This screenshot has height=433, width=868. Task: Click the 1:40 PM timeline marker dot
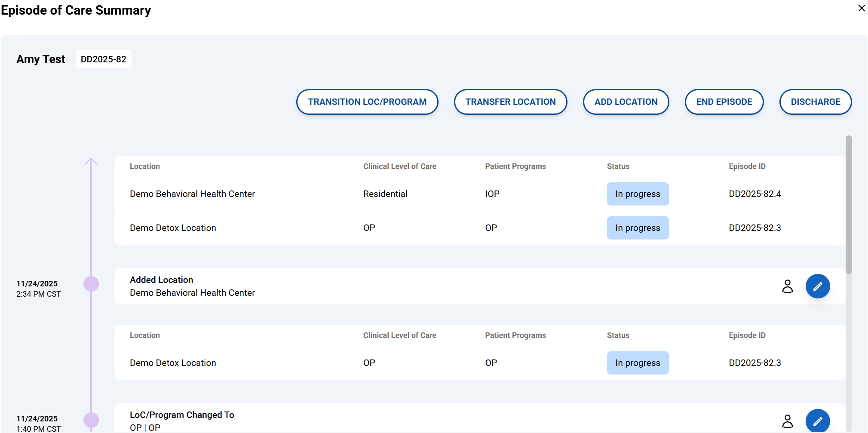[91, 420]
